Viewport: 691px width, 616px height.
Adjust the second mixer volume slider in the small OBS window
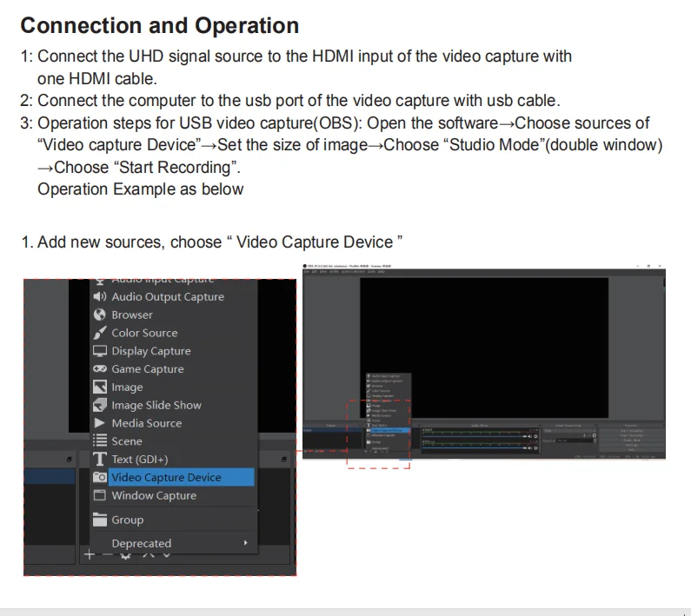[x=475, y=448]
